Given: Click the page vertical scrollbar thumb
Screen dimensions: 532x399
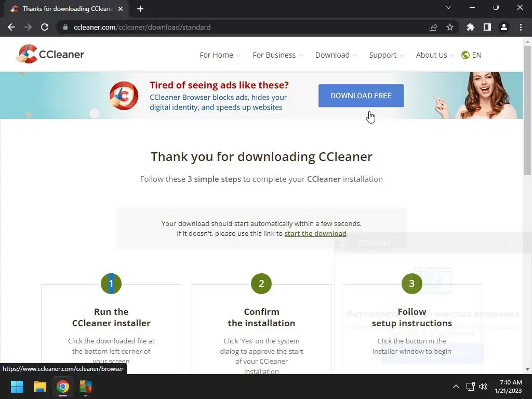Looking at the screenshot, I should coord(527,110).
